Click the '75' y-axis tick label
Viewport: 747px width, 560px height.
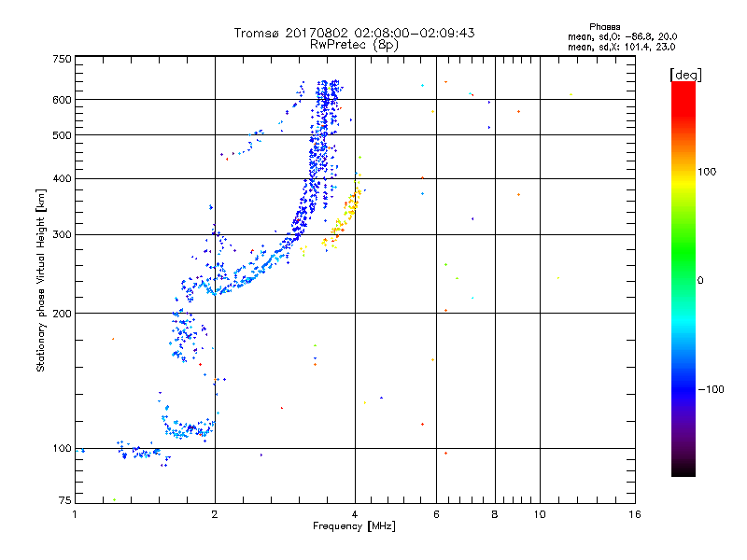coord(65,500)
